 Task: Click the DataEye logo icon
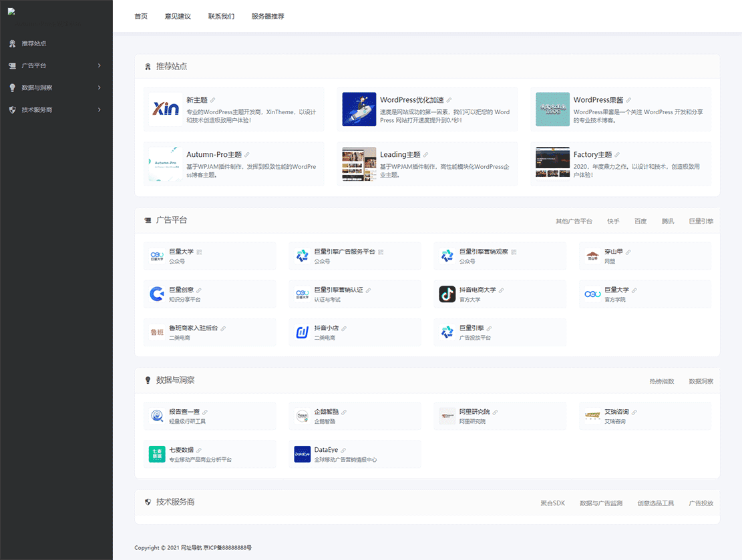tap(302, 455)
